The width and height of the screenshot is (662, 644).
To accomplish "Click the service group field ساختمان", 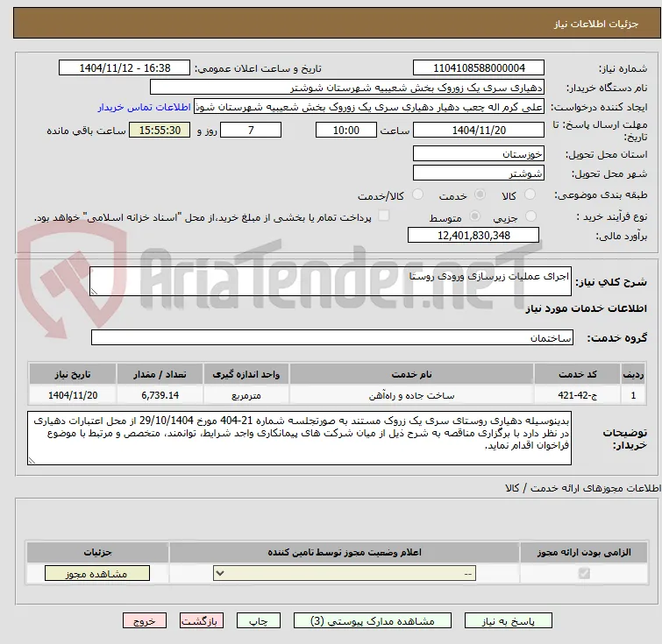I will [332, 337].
